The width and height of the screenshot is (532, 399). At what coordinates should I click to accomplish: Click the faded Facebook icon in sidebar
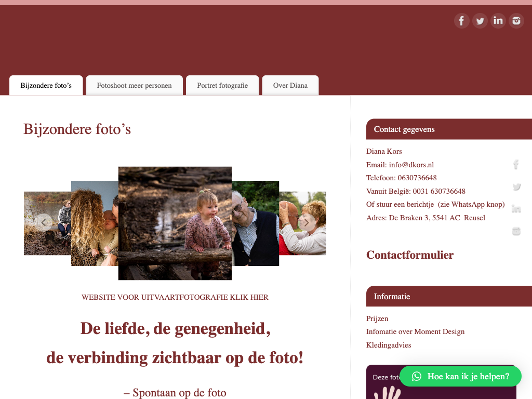516,165
